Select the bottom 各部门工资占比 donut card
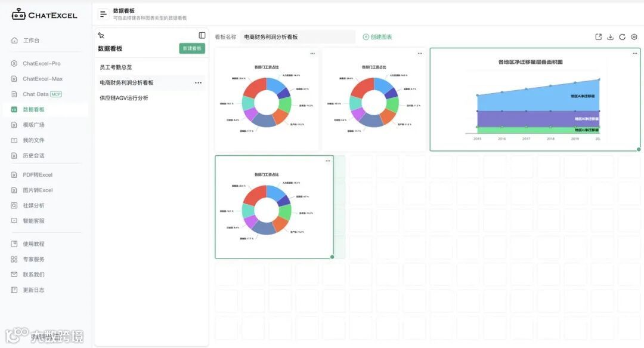644x348 pixels. pyautogui.click(x=274, y=207)
